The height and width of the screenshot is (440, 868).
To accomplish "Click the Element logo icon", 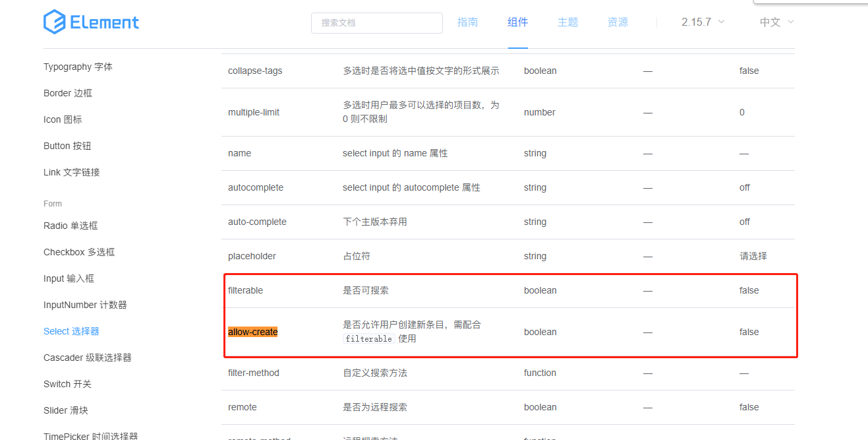I will click(52, 22).
